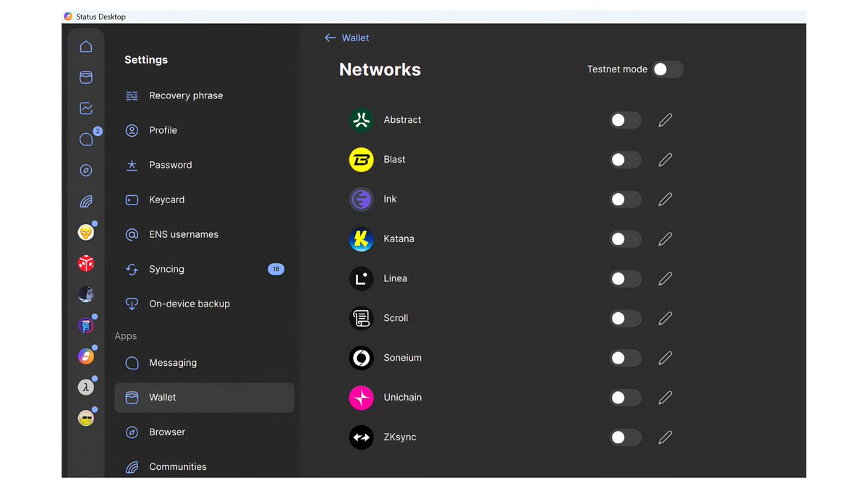Open Home in the left navigation bar

86,47
